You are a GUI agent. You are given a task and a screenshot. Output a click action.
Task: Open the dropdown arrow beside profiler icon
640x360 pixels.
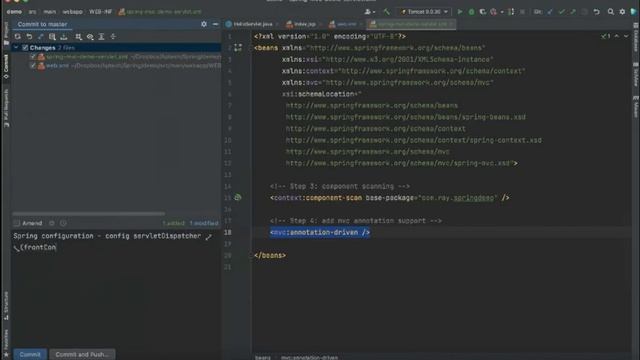coord(502,12)
